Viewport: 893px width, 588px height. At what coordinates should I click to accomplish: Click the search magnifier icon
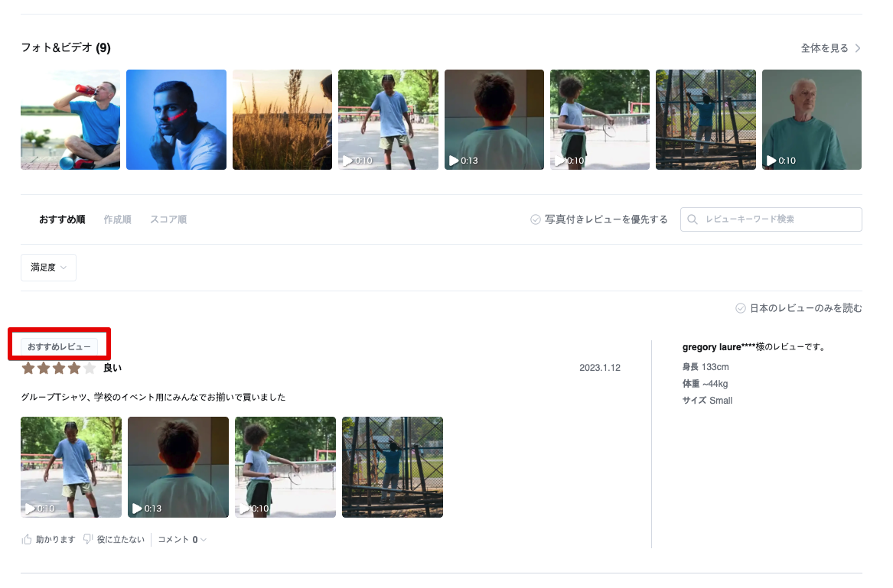tap(693, 219)
